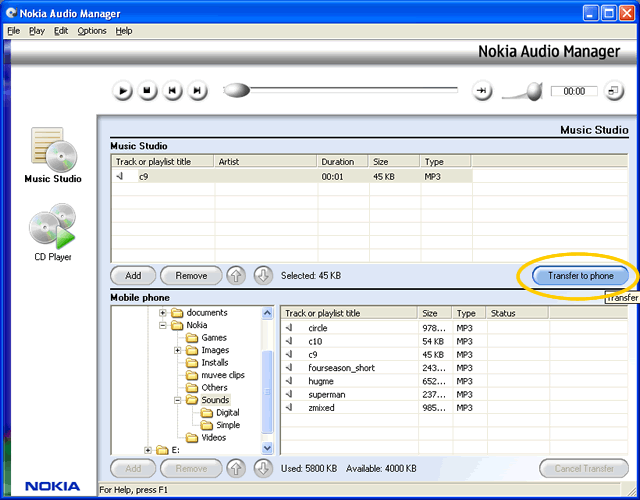Move selected track down in Music Studio

[262, 275]
